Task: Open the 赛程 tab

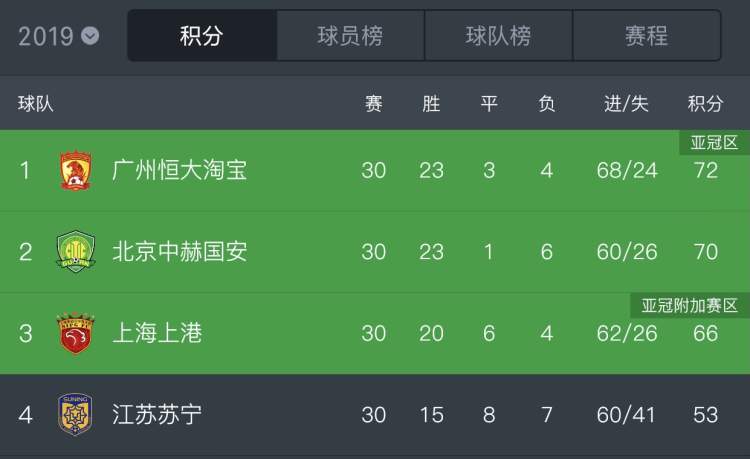Action: click(x=647, y=36)
